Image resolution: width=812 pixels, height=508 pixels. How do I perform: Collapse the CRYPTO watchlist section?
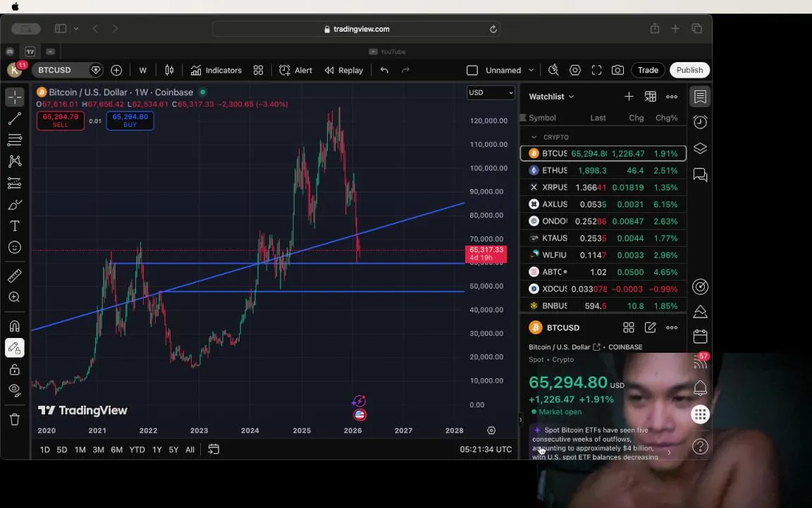pyautogui.click(x=534, y=138)
